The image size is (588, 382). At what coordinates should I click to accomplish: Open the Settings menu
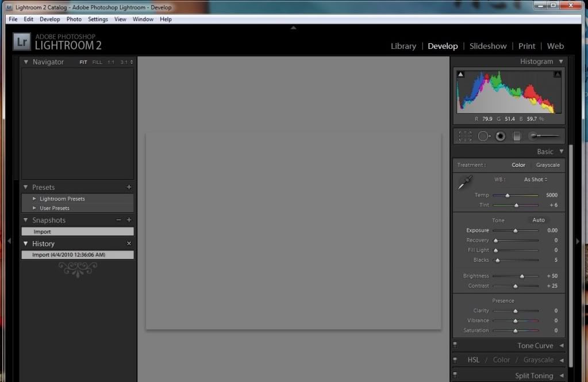(x=98, y=19)
